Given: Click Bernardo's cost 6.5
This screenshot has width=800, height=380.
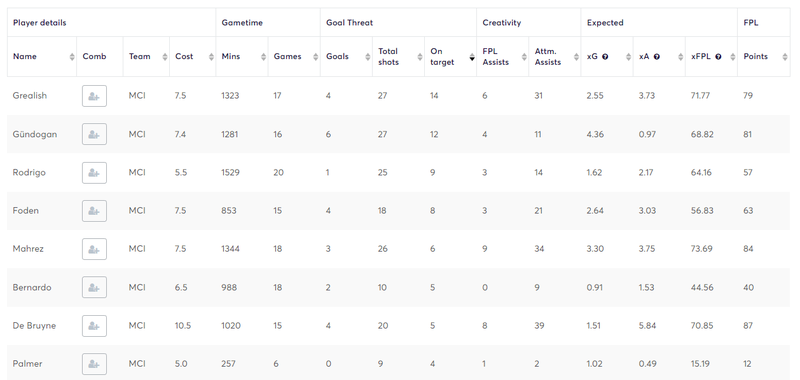Looking at the screenshot, I should click(181, 287).
